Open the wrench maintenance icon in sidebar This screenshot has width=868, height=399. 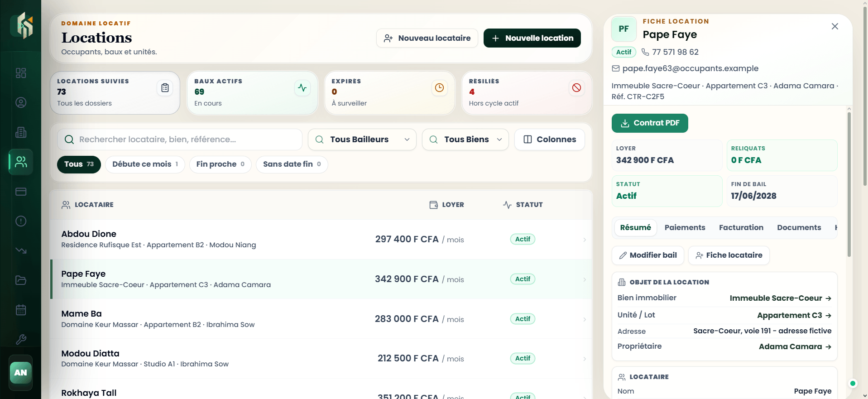click(x=21, y=339)
